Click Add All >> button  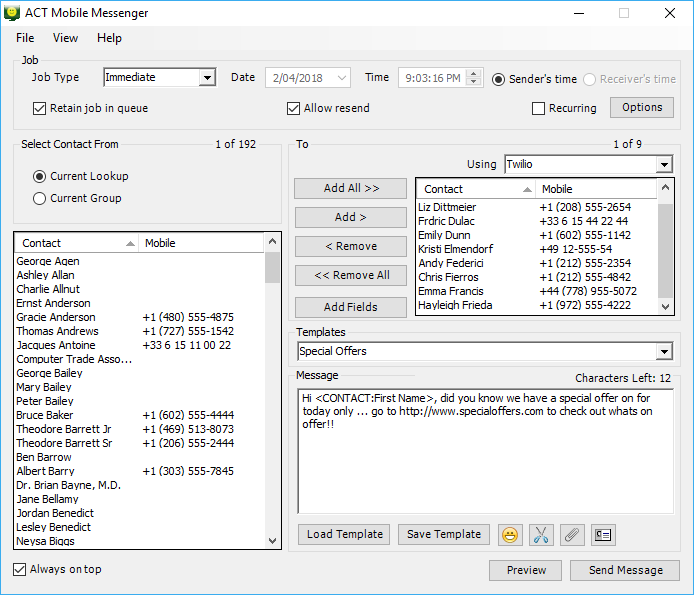351,189
